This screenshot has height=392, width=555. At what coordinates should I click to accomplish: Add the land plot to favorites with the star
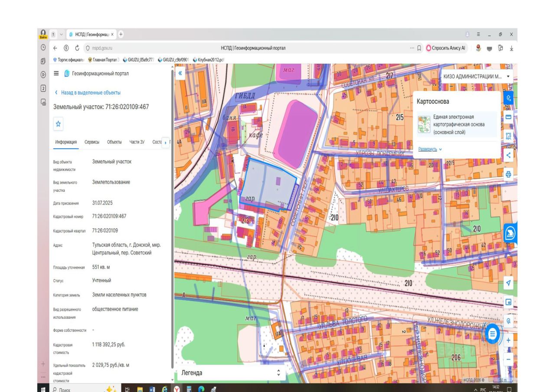(x=59, y=123)
